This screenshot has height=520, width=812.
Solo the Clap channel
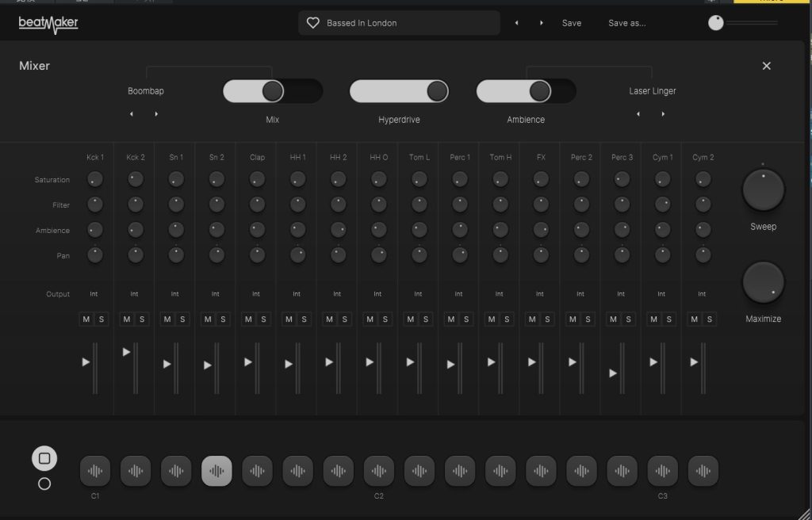point(263,319)
